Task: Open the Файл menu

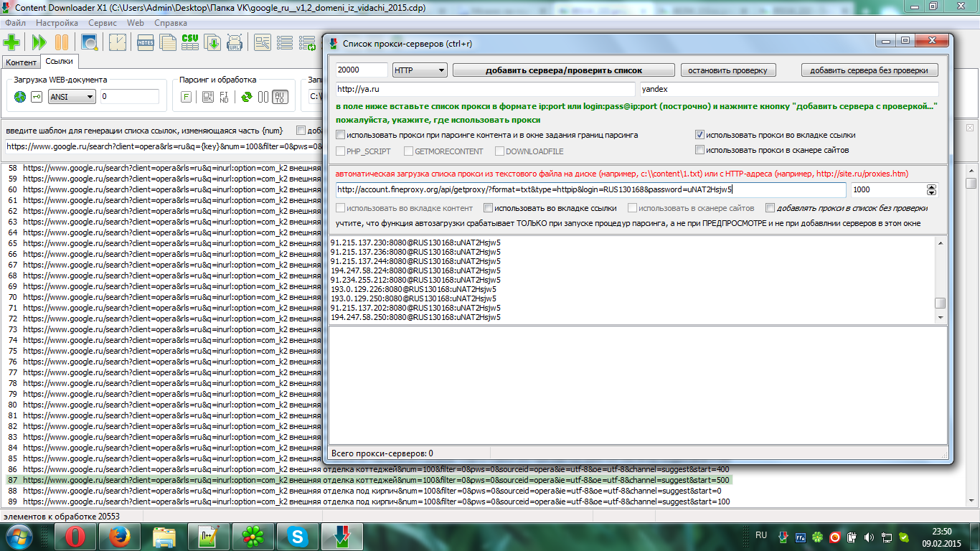Action: click(x=14, y=23)
